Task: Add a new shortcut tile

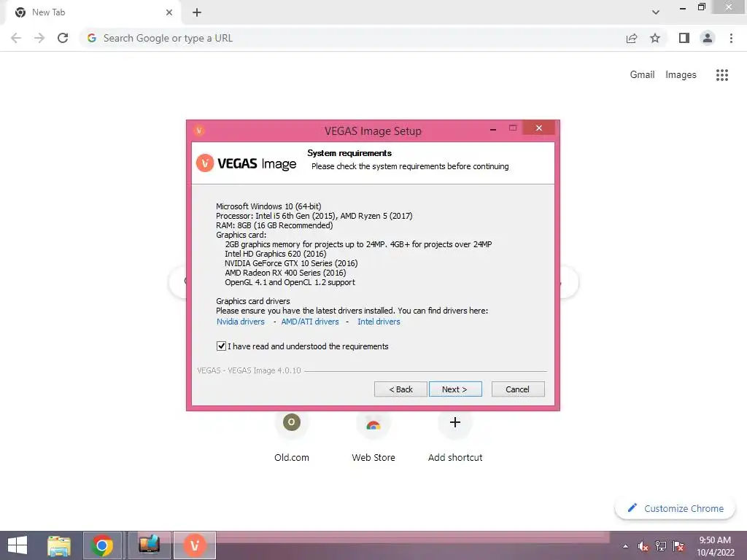Action: (x=455, y=436)
